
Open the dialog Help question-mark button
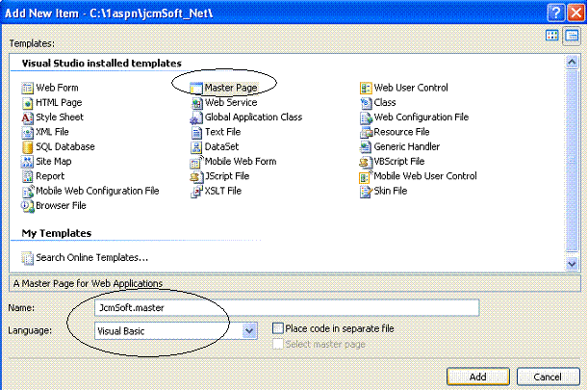556,13
